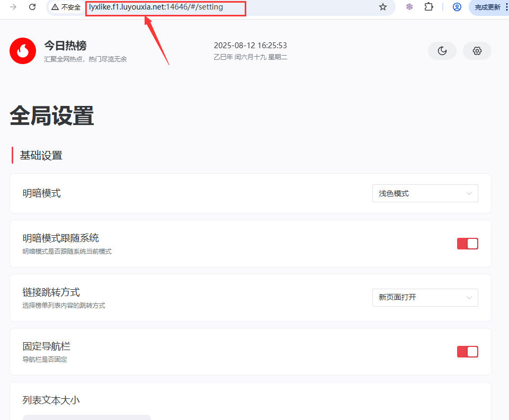The image size is (509, 420).
Task: Click the 明暗模式 setting label
Action: pos(41,193)
